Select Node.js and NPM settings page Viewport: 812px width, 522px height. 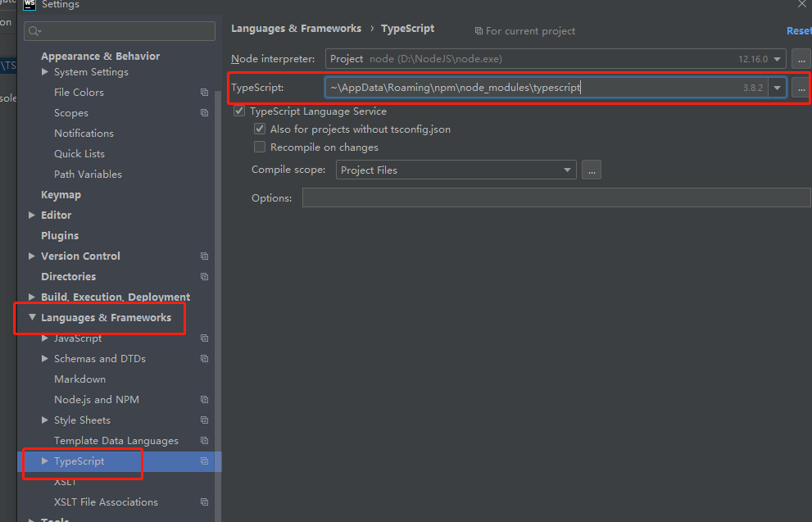point(97,400)
